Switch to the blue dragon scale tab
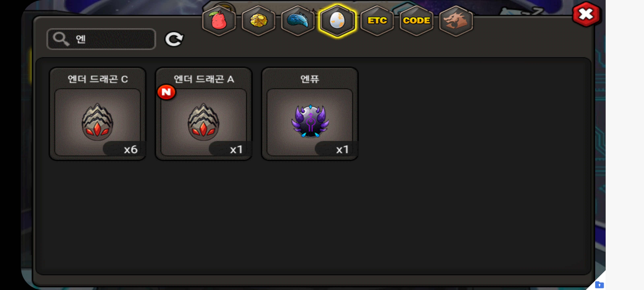644x290 pixels. [x=298, y=21]
